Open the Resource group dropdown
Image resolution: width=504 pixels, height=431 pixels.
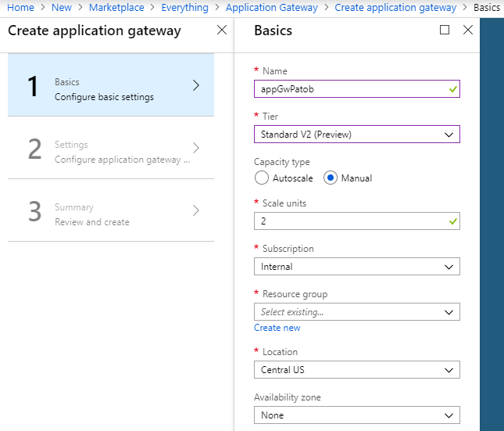(x=357, y=311)
